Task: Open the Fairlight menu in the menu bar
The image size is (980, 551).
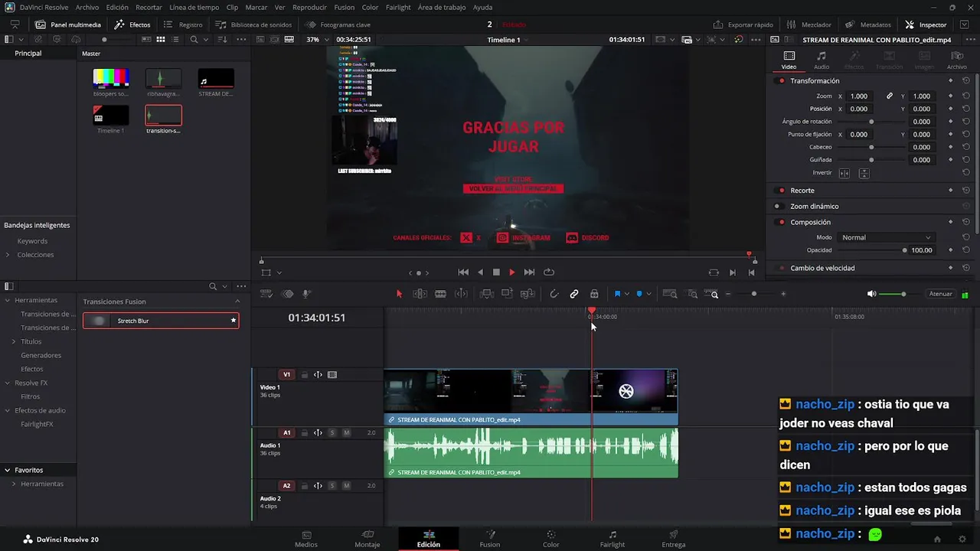Action: pyautogui.click(x=398, y=7)
